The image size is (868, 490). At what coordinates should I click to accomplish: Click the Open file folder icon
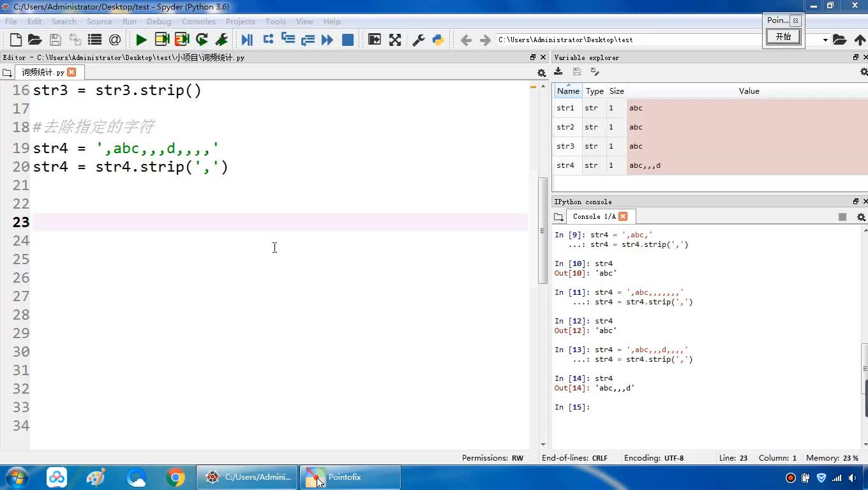coord(35,40)
